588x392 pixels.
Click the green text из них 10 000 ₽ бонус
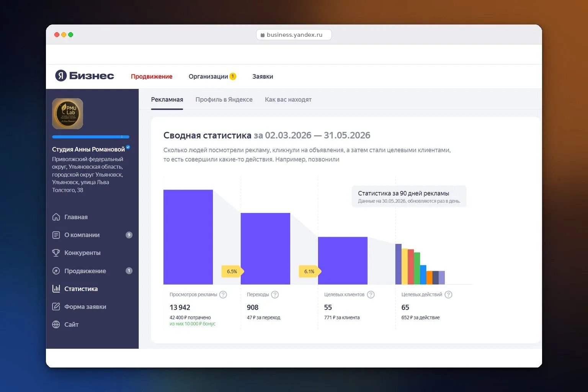193,324
